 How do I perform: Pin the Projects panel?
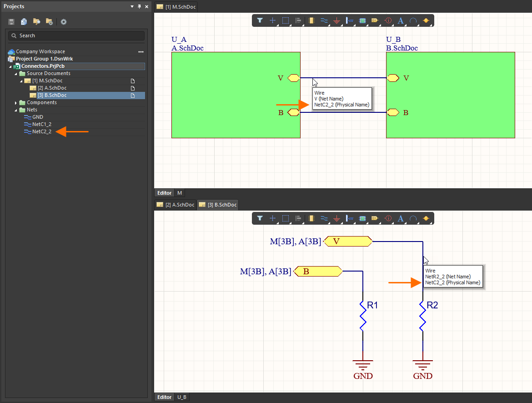point(139,7)
